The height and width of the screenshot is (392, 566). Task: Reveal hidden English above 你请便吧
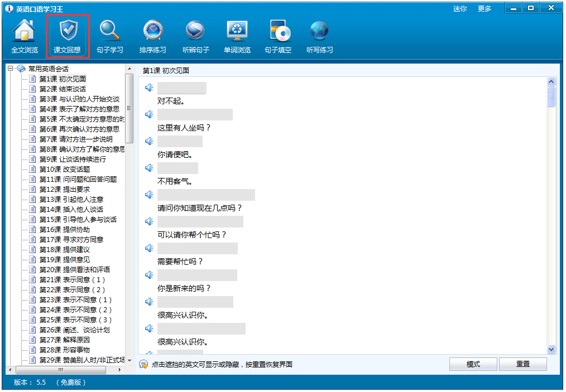(x=180, y=142)
